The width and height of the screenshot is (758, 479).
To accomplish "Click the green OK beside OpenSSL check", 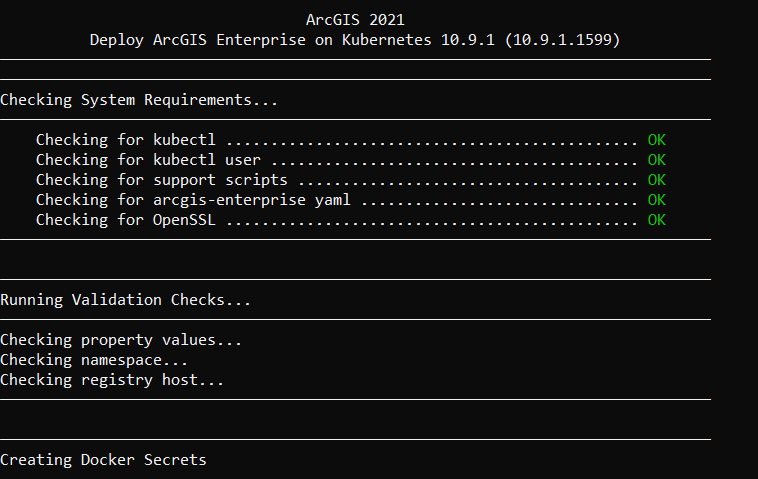I will [656, 220].
